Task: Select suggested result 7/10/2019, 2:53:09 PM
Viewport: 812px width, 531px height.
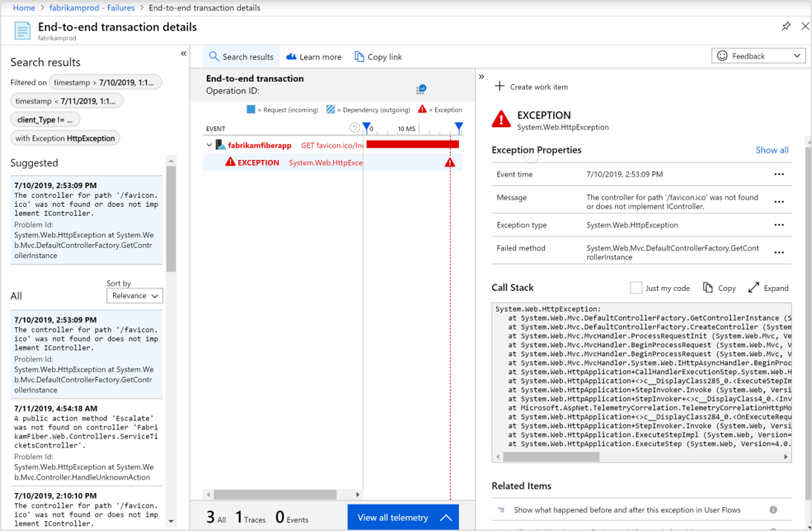Action: tap(86, 220)
